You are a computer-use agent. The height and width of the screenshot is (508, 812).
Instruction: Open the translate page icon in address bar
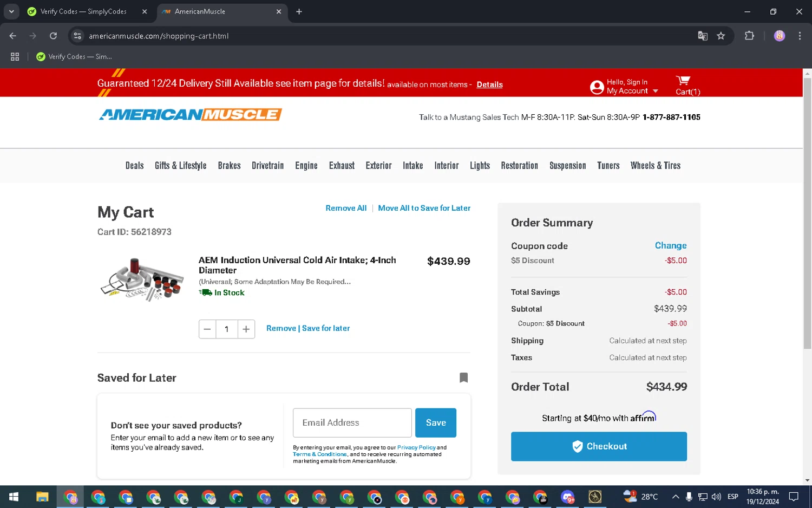(x=703, y=36)
